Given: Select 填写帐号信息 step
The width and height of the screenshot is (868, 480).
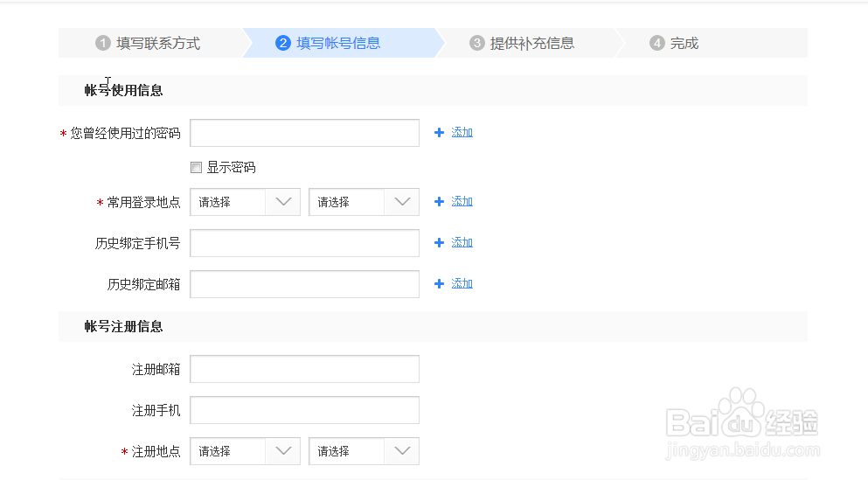Looking at the screenshot, I should point(338,43).
